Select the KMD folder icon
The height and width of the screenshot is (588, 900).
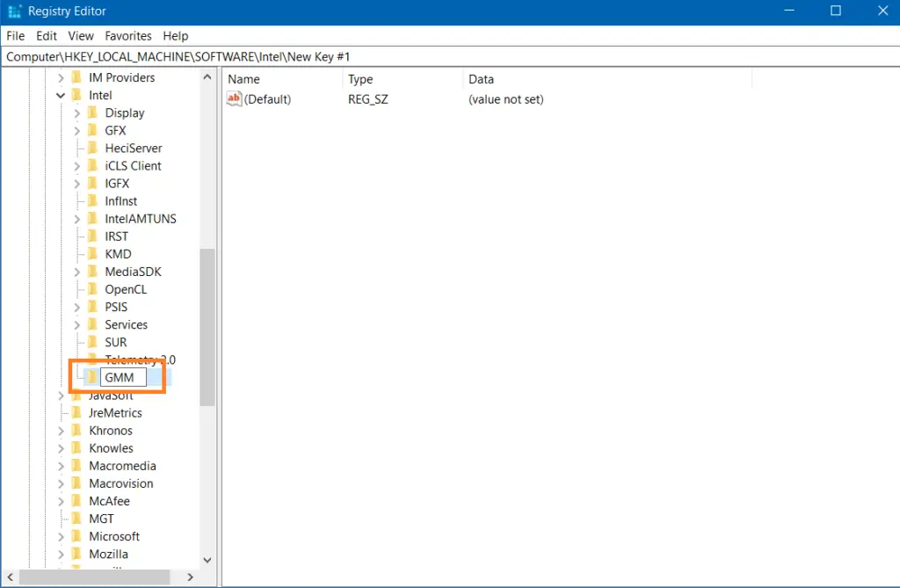click(92, 254)
